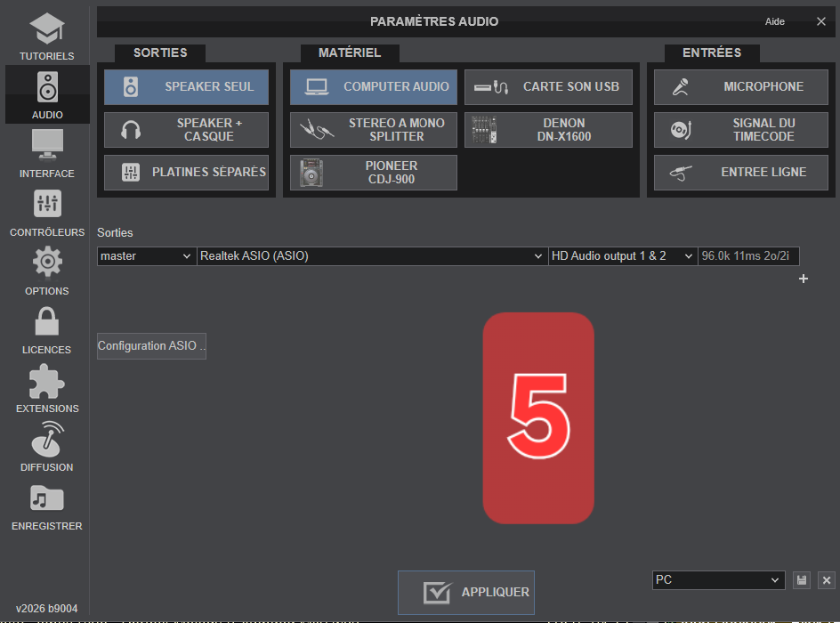
Task: Add a new audio line with plus
Action: [804, 279]
